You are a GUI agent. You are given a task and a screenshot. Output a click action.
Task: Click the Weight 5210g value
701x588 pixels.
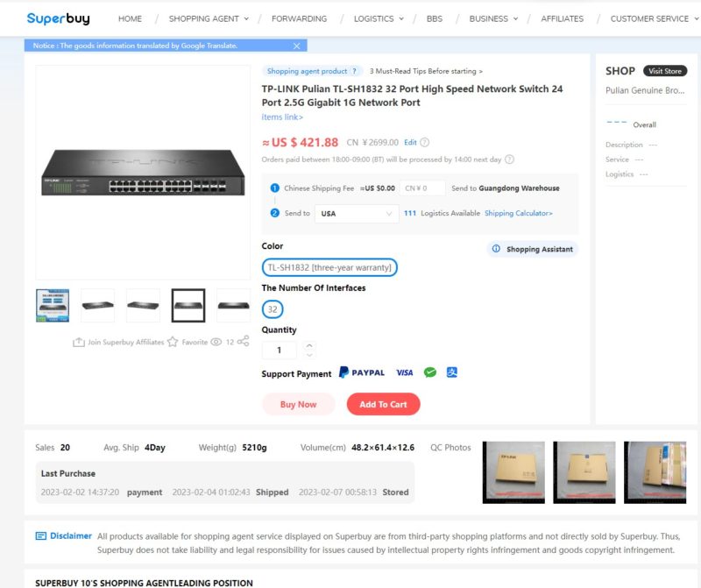[254, 447]
